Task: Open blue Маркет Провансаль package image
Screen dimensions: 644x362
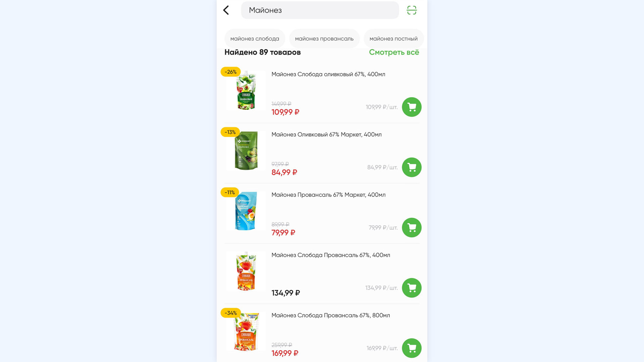Action: point(246,211)
